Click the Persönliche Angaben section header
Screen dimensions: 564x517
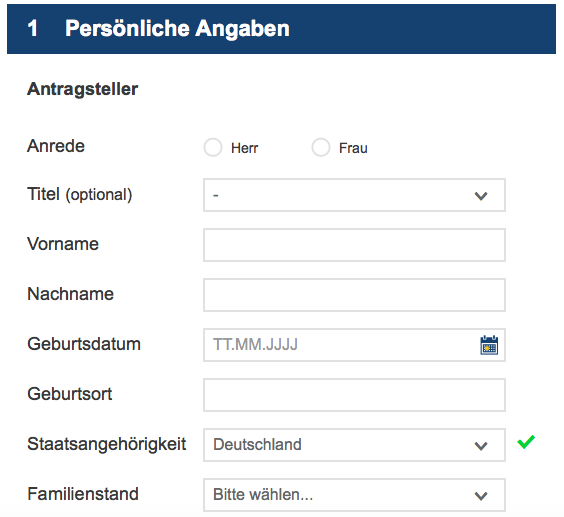point(281,29)
